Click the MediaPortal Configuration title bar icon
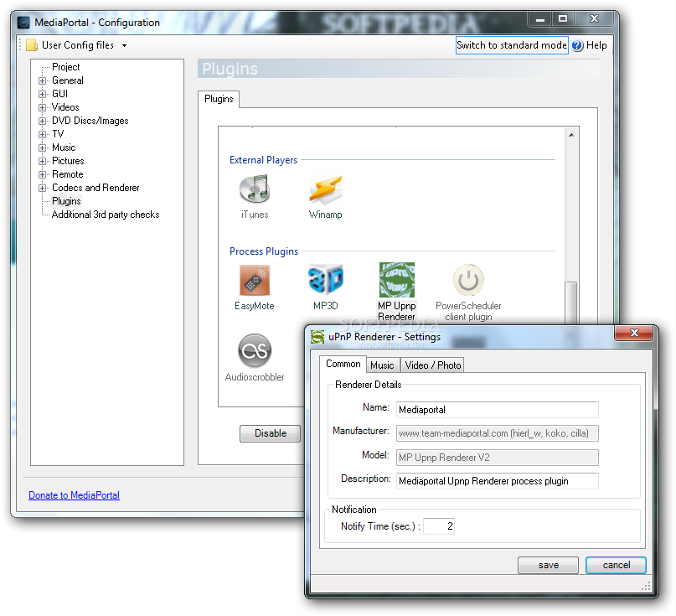The height and width of the screenshot is (616, 676). point(23,23)
